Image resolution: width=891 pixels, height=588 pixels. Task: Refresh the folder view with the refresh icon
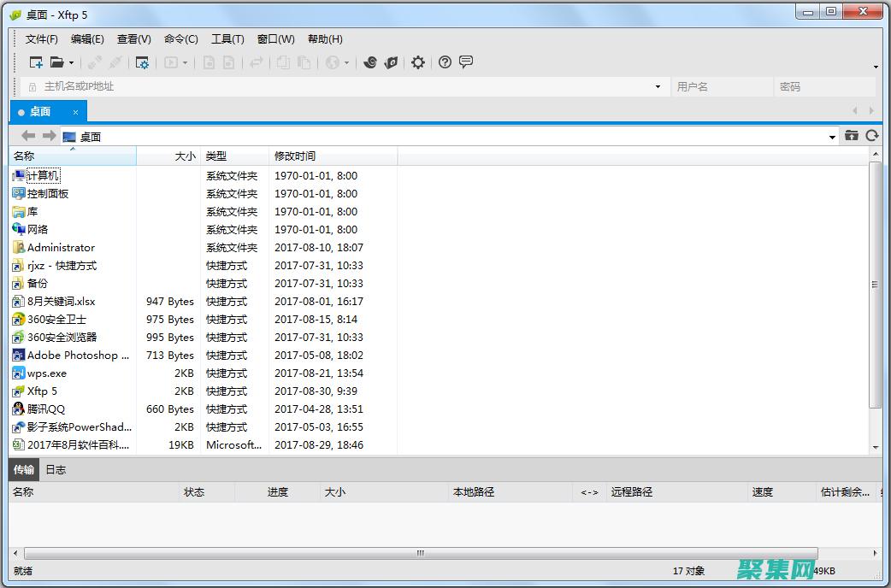point(872,135)
